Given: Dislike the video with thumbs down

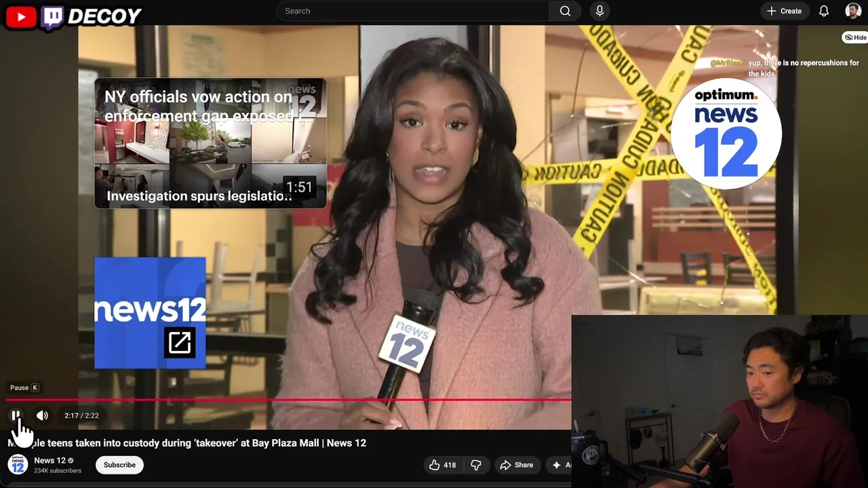Looking at the screenshot, I should [x=476, y=465].
